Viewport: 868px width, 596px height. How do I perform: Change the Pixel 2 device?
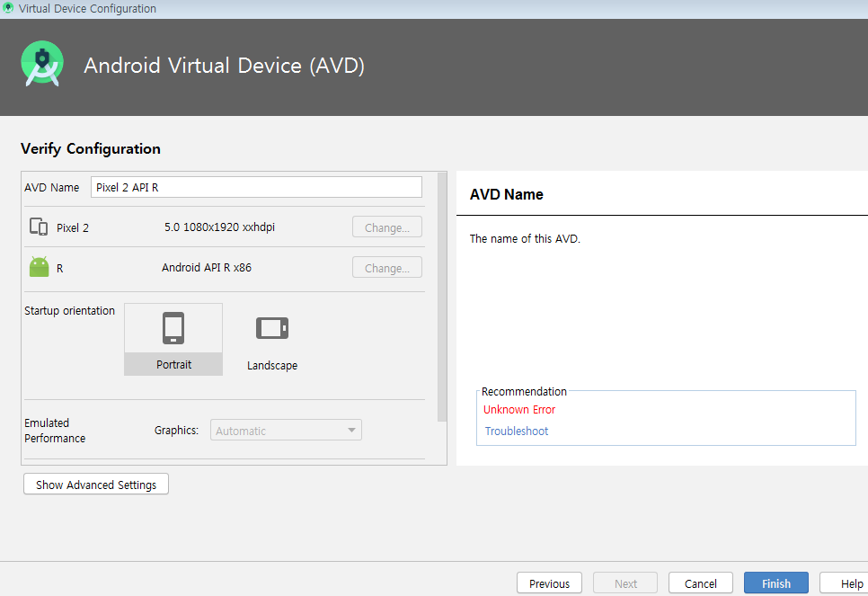[x=387, y=227]
